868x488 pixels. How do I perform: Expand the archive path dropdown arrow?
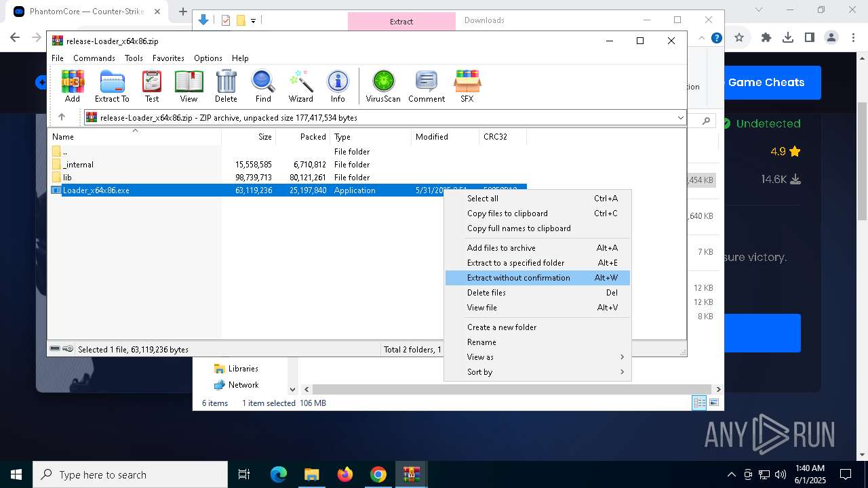tap(680, 117)
